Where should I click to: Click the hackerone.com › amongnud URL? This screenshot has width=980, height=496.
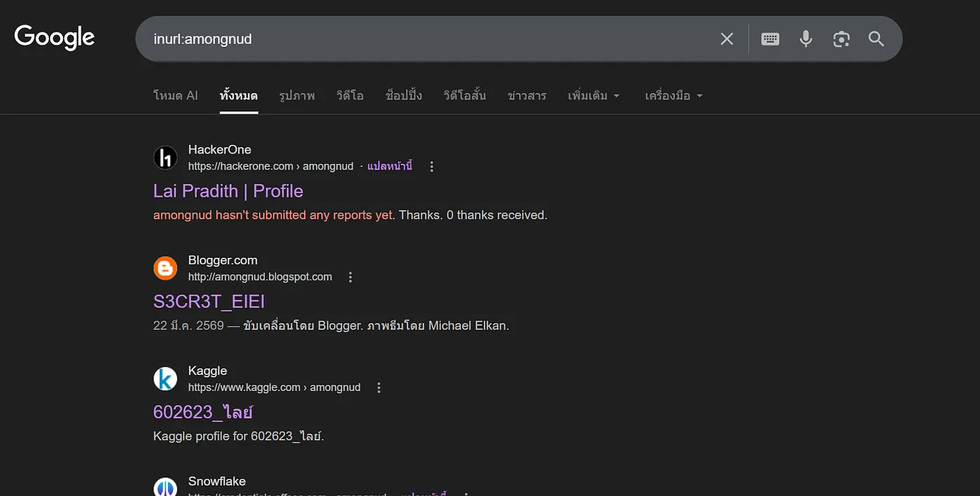click(271, 167)
